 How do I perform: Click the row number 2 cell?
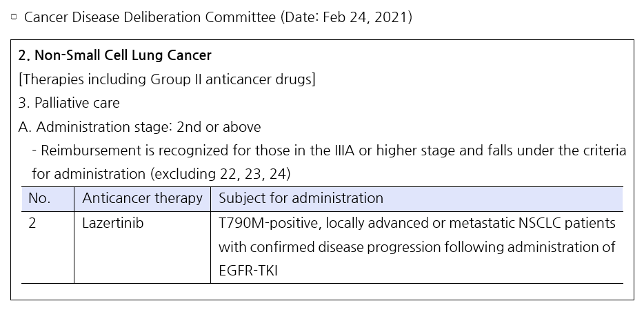coord(48,247)
